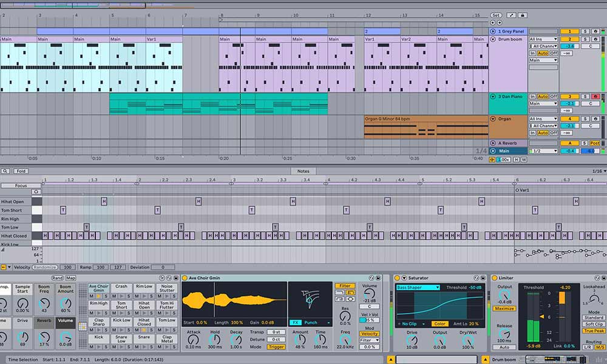
Task: Toggle the Filter switch in Ave Choir Gmin
Action: tap(345, 286)
